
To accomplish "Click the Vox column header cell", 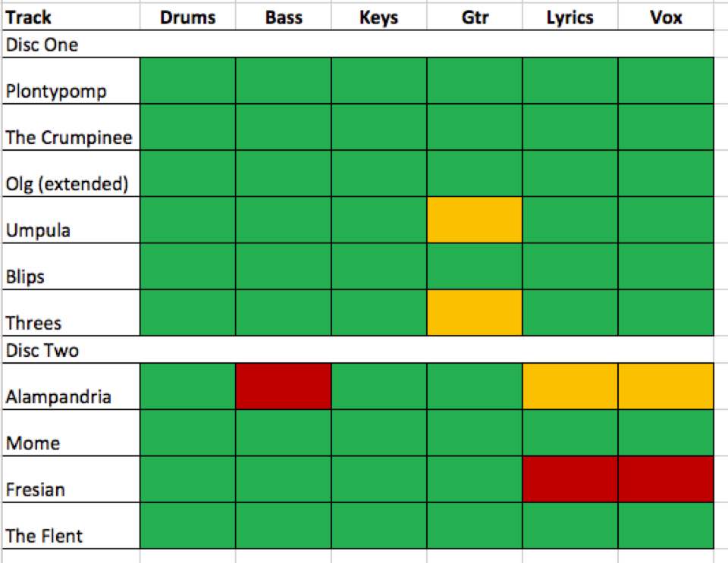I will [666, 17].
